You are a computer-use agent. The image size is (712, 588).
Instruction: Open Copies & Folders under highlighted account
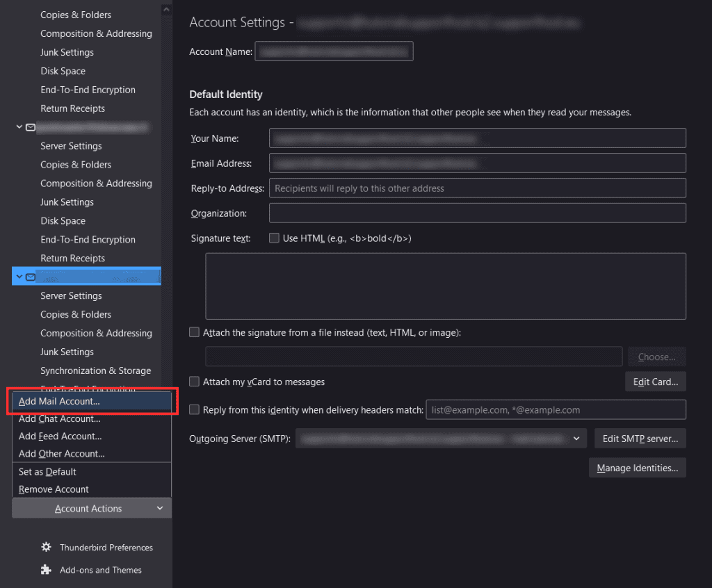click(x=76, y=314)
